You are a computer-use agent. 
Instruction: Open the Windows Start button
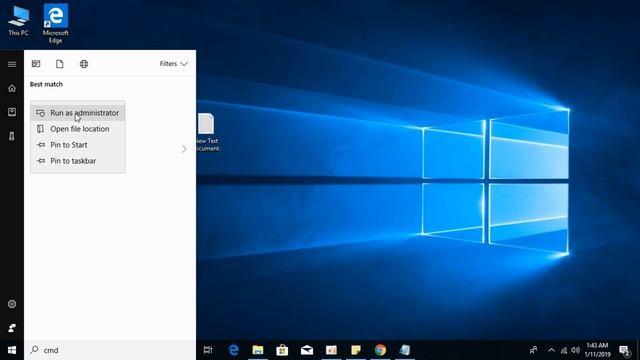tap(12, 350)
